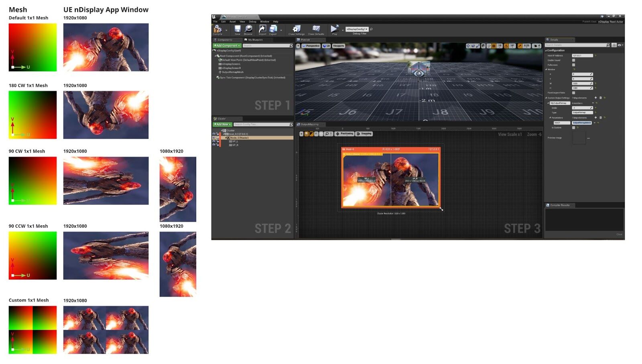Click the Viewports button in Preview
Screen dimensions: 642x364
point(339,46)
